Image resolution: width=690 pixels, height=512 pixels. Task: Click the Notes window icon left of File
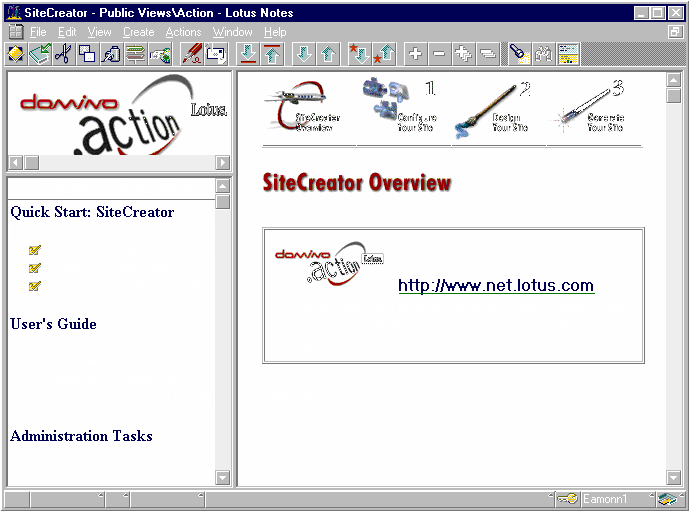[x=16, y=32]
